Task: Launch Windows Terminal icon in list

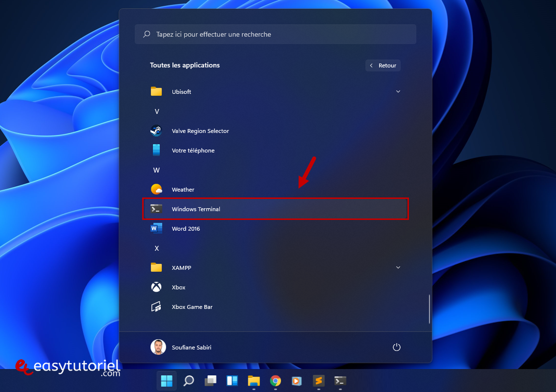Action: [x=156, y=209]
